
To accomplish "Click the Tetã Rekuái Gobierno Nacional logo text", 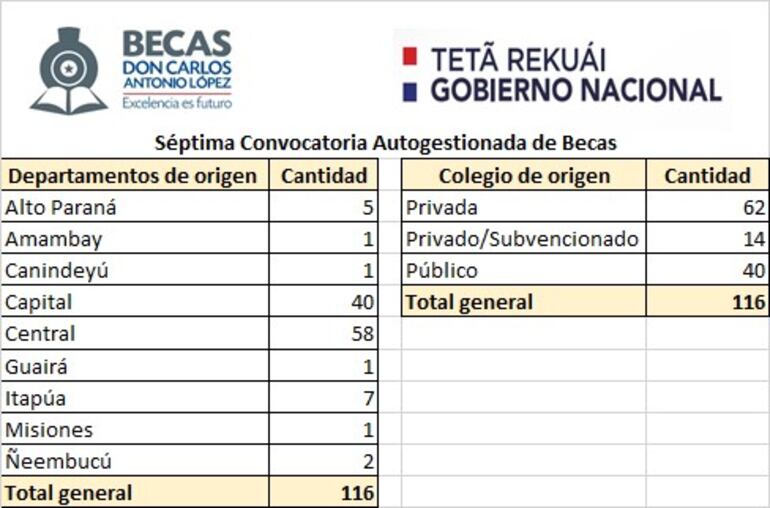I will click(x=575, y=75).
